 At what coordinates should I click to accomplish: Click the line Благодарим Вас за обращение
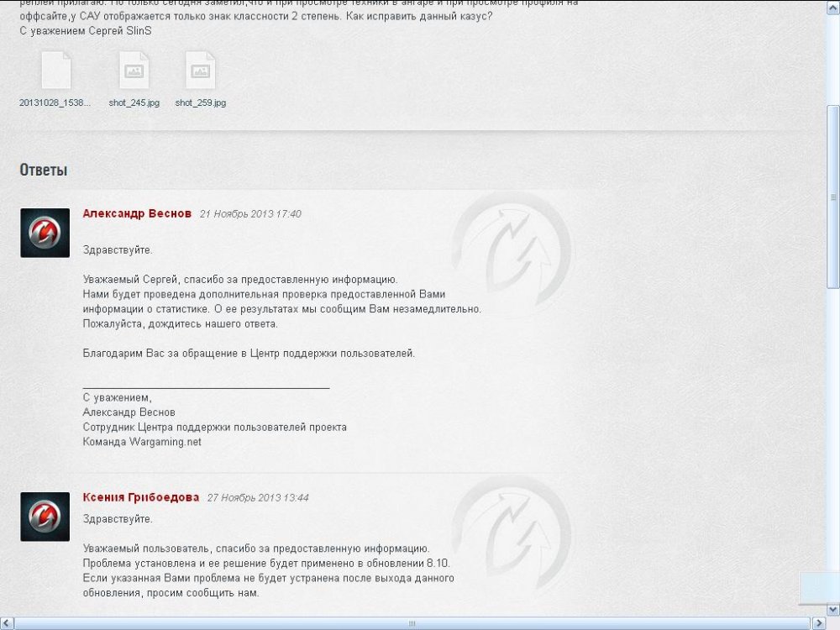point(249,354)
